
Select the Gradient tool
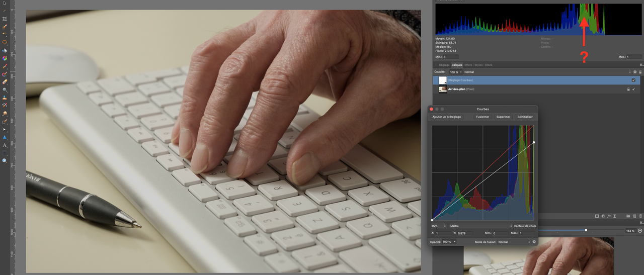click(5, 58)
